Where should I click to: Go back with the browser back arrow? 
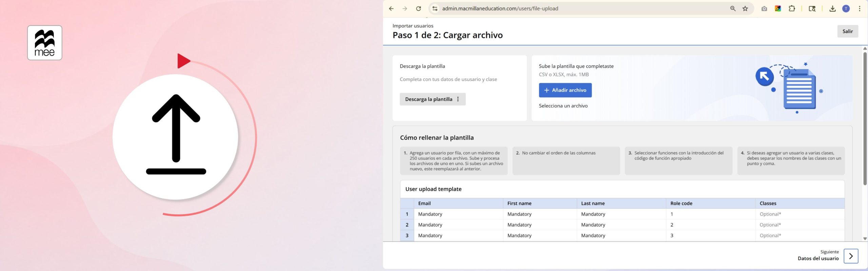point(391,9)
